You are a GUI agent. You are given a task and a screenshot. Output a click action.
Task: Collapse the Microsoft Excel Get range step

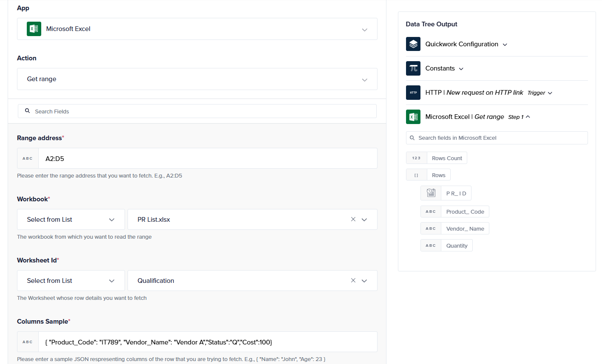(x=528, y=117)
